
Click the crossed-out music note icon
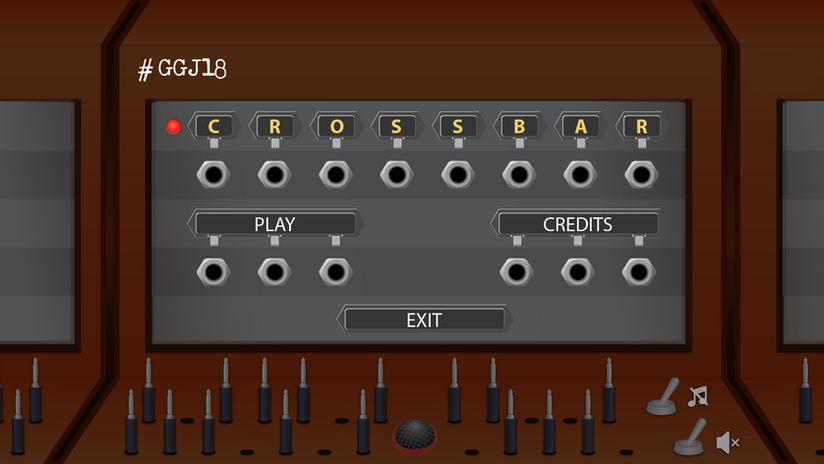tap(698, 397)
